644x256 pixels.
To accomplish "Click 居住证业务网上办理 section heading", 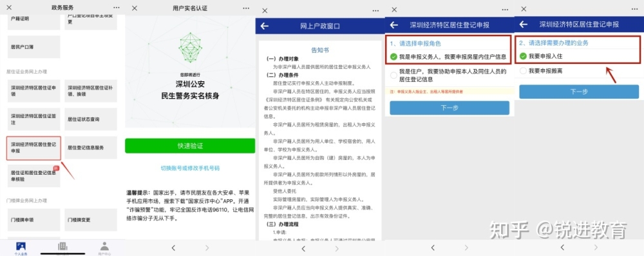I will point(26,71).
